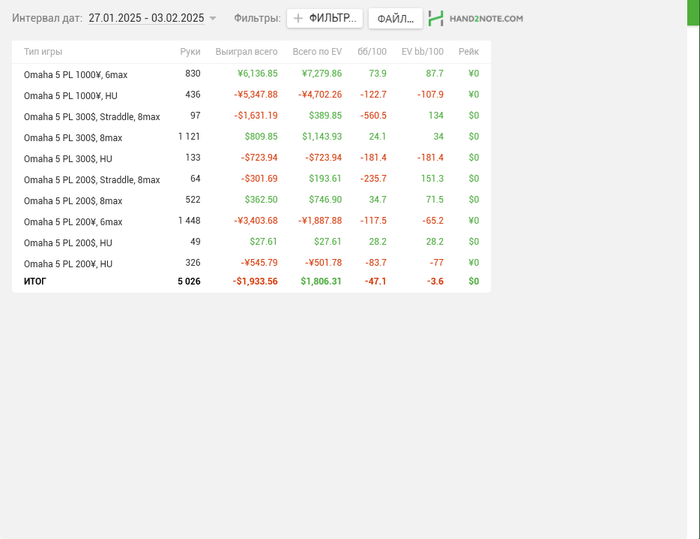Select the Omaha 5 PL 300$, Straddle, 8max row
Image resolution: width=700 pixels, height=539 pixels.
(x=251, y=116)
